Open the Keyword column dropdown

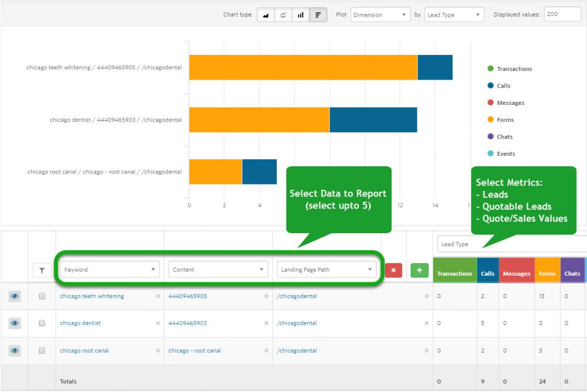[109, 269]
